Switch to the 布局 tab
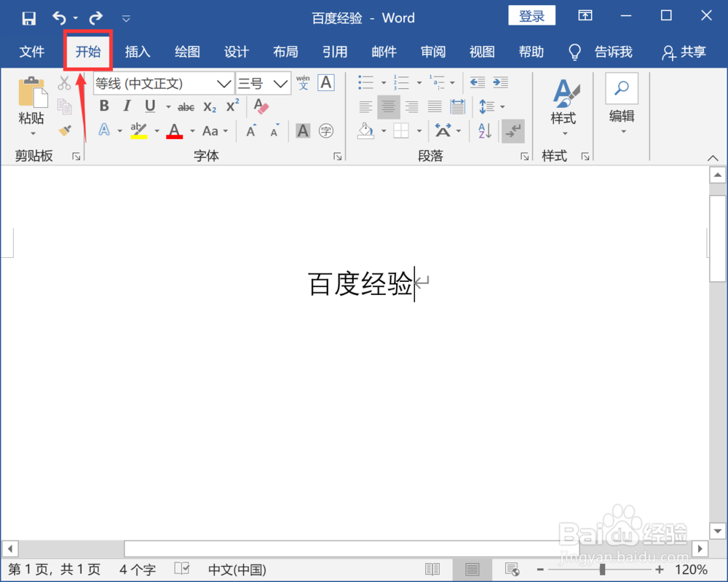The width and height of the screenshot is (728, 582). point(285,52)
